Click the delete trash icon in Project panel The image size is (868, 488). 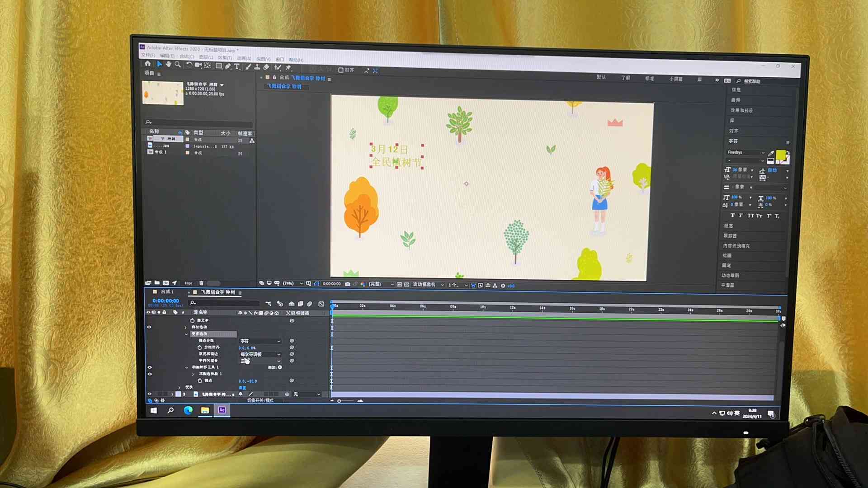[201, 283]
